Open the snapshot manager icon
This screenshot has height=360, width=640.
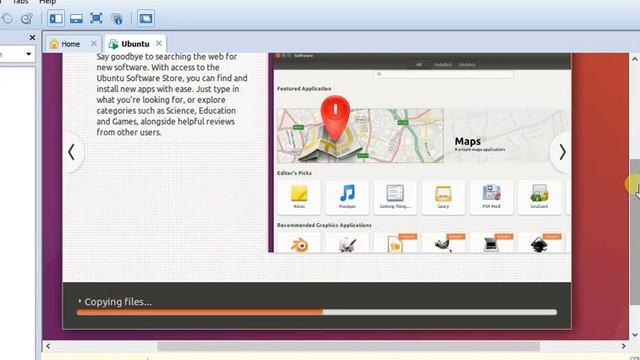pos(27,18)
